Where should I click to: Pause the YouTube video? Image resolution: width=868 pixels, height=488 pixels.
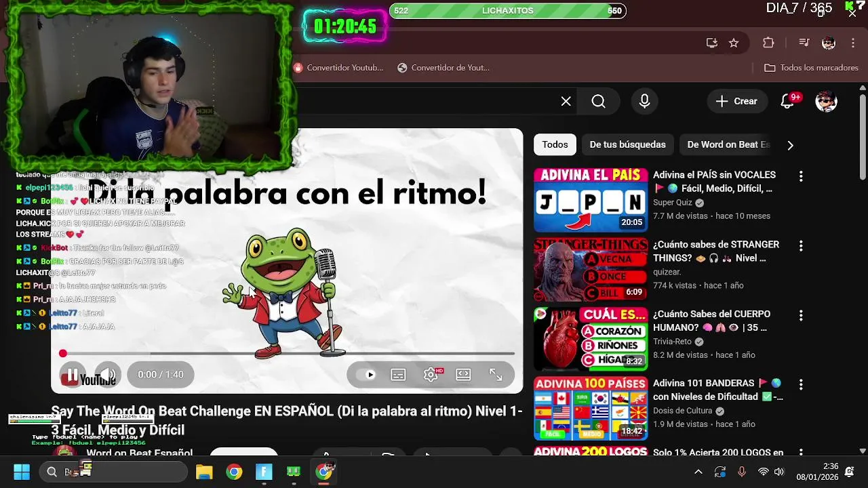click(x=73, y=375)
